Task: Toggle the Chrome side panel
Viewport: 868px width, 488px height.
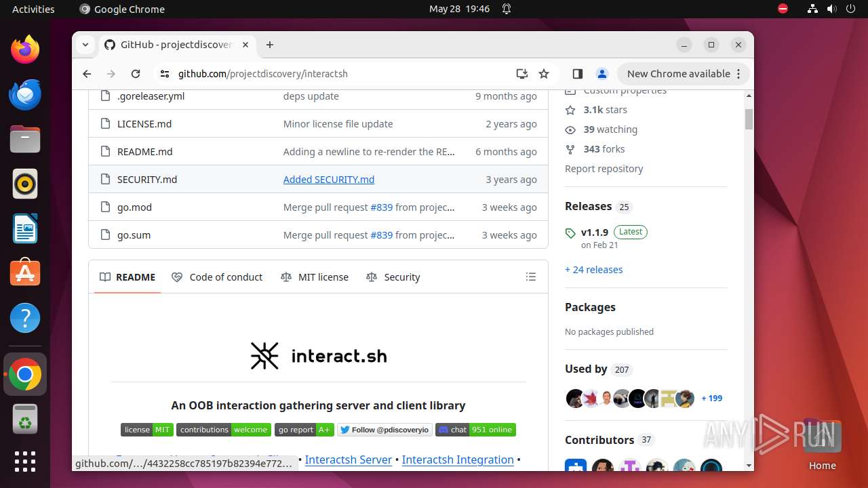Action: pos(578,74)
